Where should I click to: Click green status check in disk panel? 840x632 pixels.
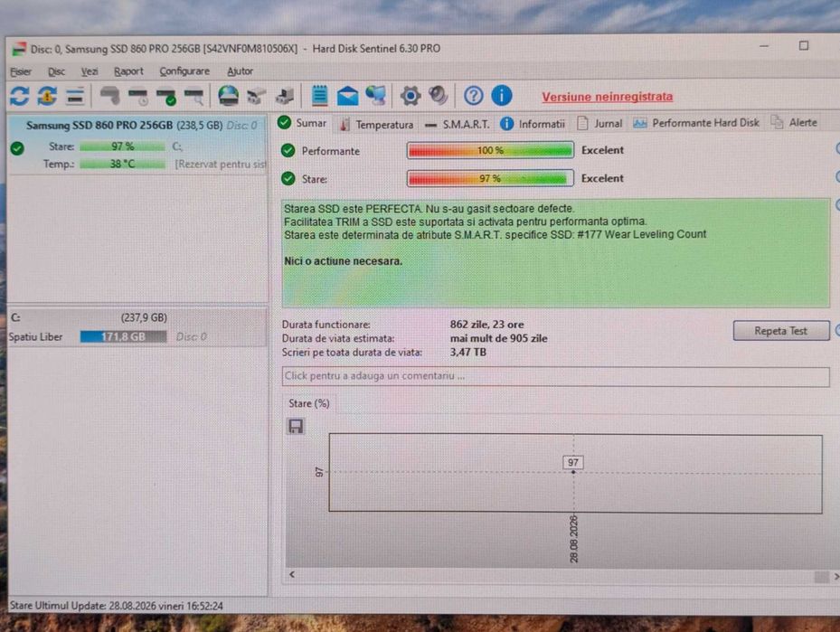pyautogui.click(x=17, y=148)
